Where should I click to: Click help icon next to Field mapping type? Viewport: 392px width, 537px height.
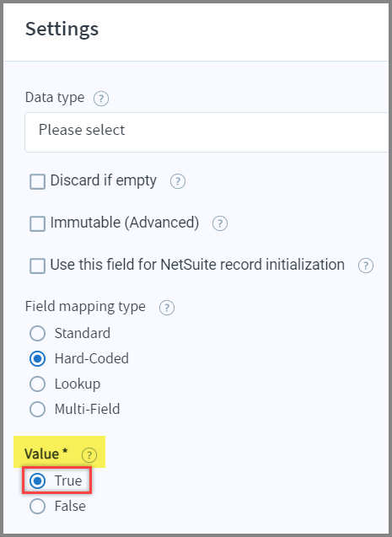[167, 308]
